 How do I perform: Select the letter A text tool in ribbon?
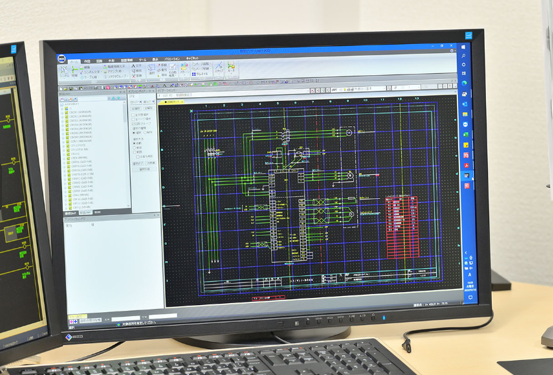133,66
